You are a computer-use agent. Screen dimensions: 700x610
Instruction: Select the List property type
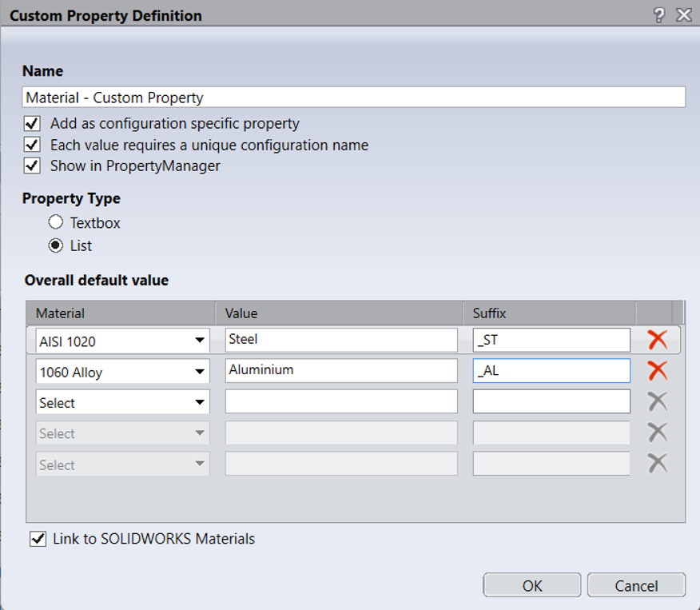tap(56, 245)
